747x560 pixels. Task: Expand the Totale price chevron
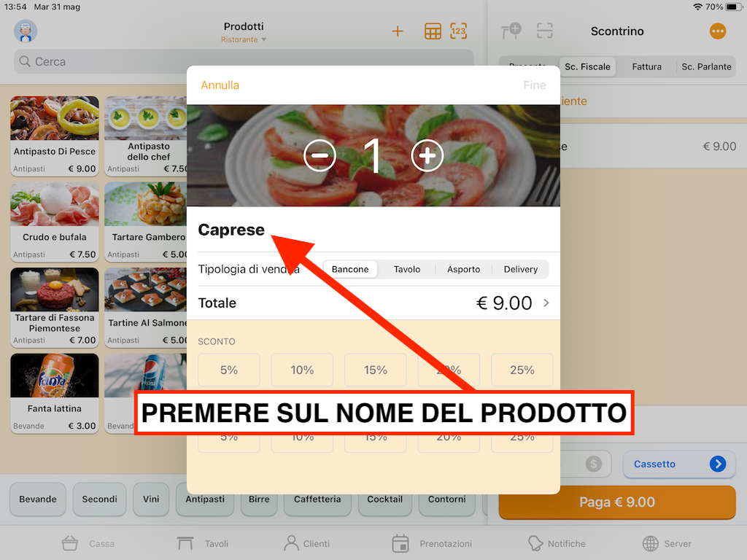[546, 303]
